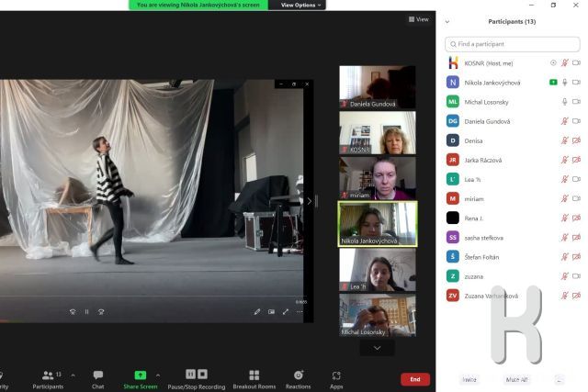
Task: Open the more options (...) menu in Participants panel
Action: pyautogui.click(x=559, y=379)
